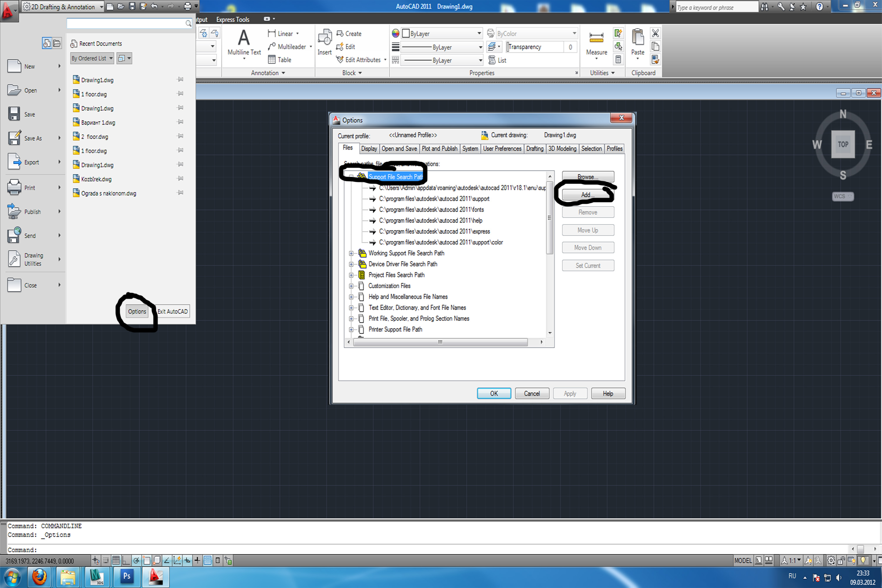Open the By Ordered List dropdown
This screenshot has height=588, width=882.
92,58
